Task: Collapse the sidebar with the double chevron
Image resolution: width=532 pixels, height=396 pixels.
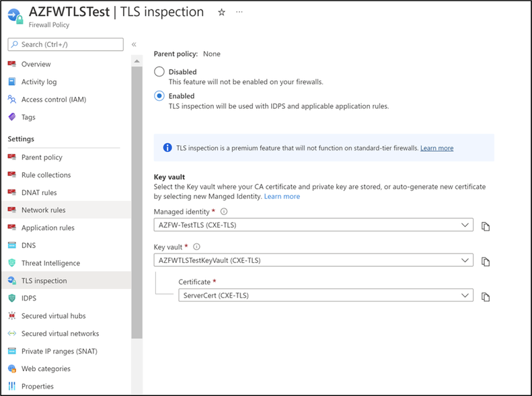Action: click(134, 44)
